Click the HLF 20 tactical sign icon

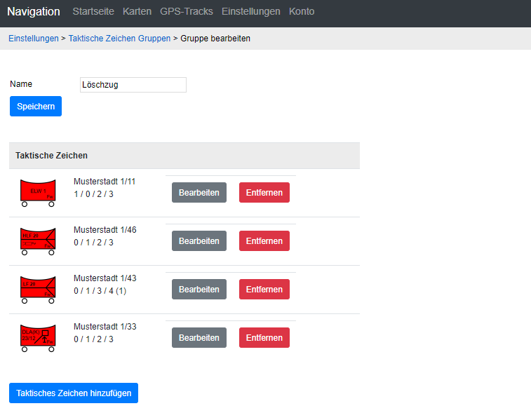(x=38, y=241)
